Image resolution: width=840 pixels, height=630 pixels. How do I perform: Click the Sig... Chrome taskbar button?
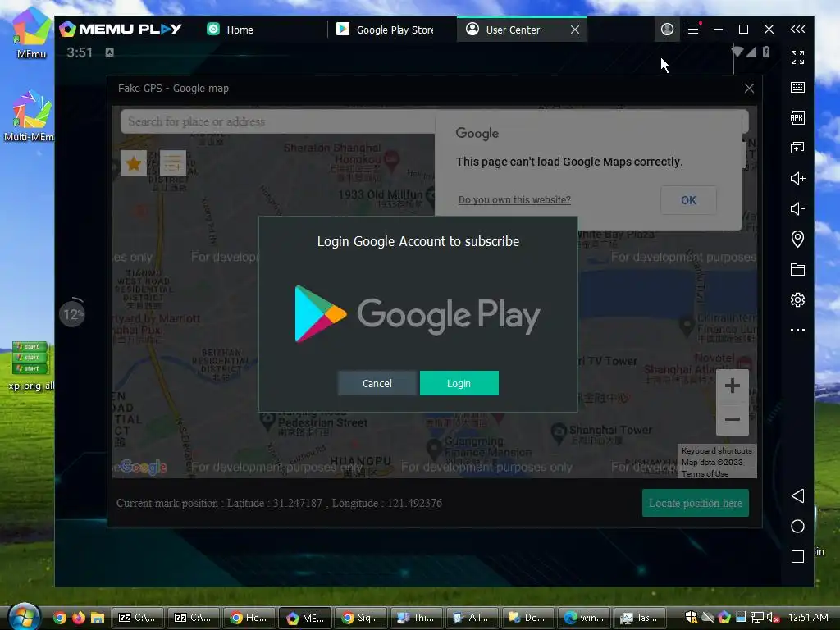click(x=361, y=618)
